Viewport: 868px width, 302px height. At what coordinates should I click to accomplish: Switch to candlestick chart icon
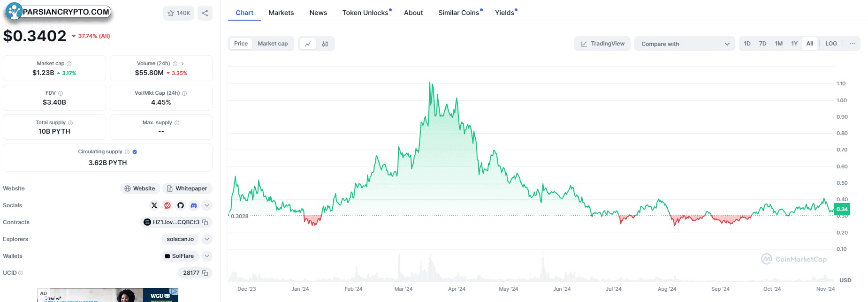tap(325, 44)
